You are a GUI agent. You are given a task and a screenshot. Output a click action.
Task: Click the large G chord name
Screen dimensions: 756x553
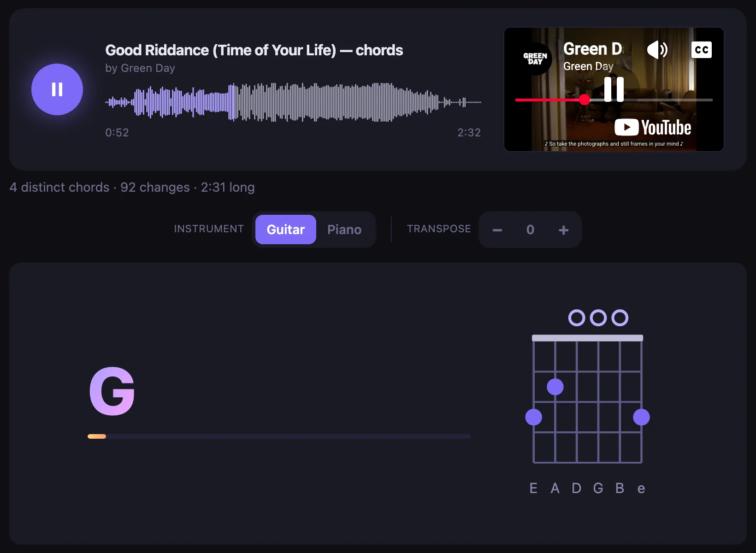click(112, 391)
